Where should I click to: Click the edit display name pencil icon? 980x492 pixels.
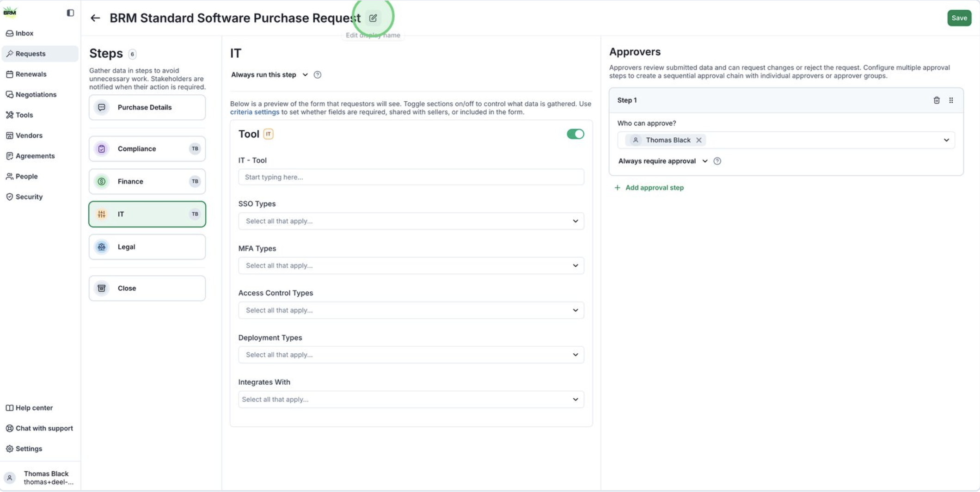coord(373,18)
